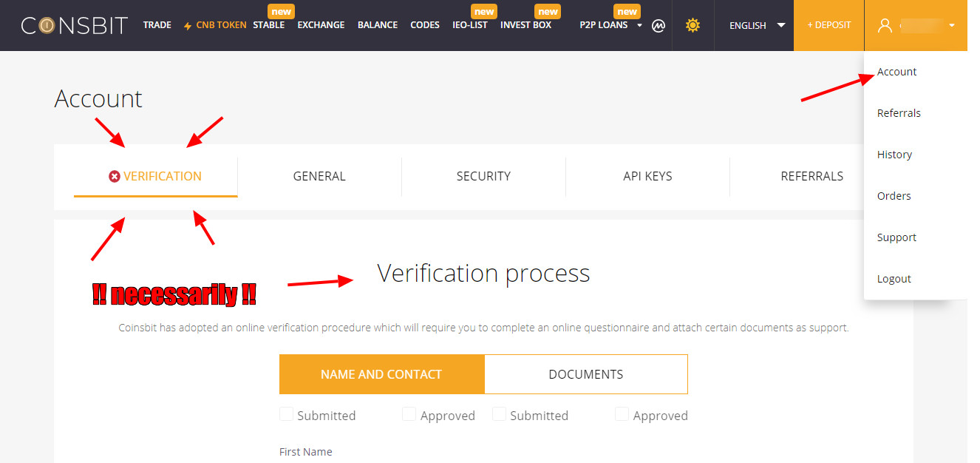This screenshot has height=463, width=980.
Task: Tick the first Submitted checkbox under Name and Contact
Action: pyautogui.click(x=286, y=414)
